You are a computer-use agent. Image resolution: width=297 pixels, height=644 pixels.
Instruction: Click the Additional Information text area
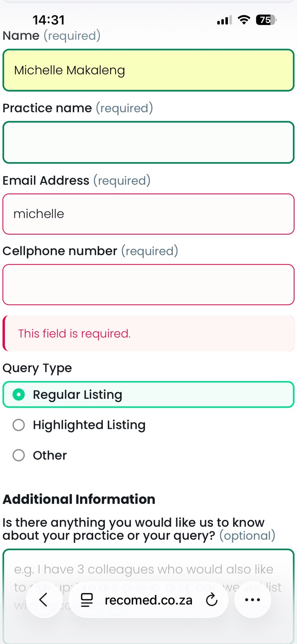point(148,596)
